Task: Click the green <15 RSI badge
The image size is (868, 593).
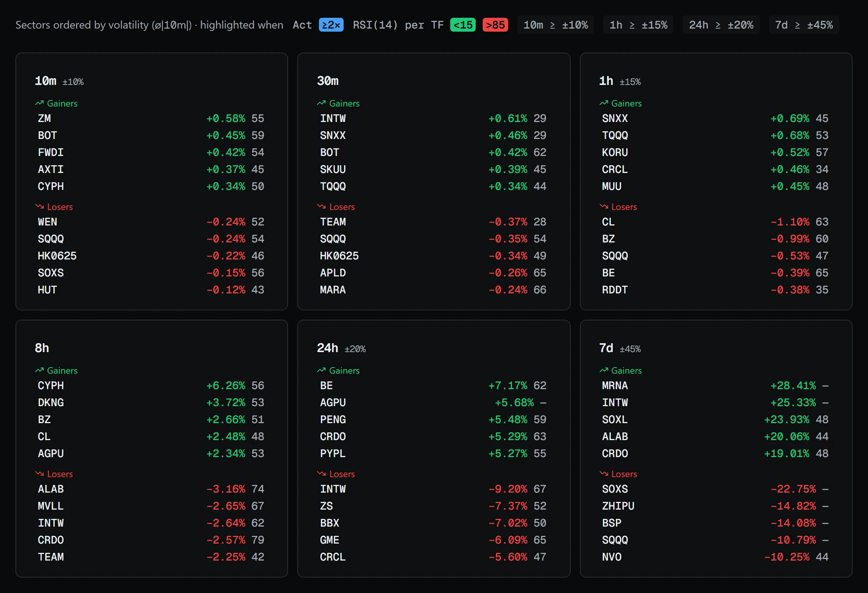Action: [x=463, y=25]
